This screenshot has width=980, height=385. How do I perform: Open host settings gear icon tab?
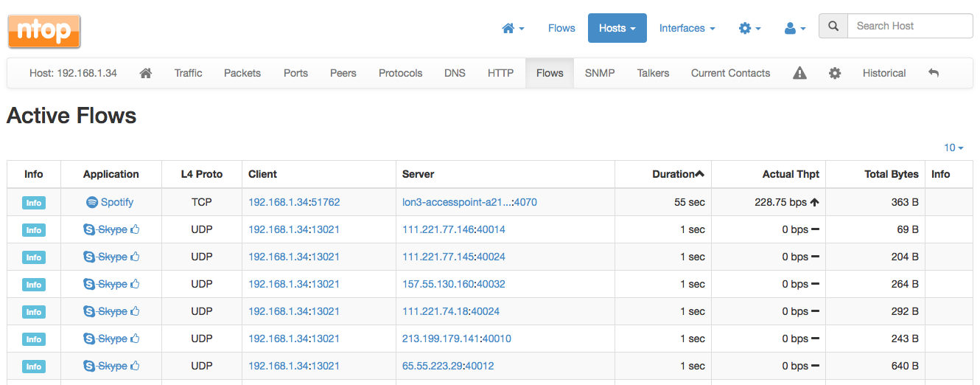click(x=835, y=73)
